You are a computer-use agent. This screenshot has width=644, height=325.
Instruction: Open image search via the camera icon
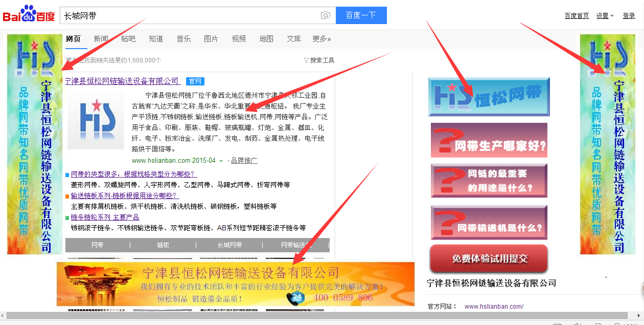coord(325,15)
